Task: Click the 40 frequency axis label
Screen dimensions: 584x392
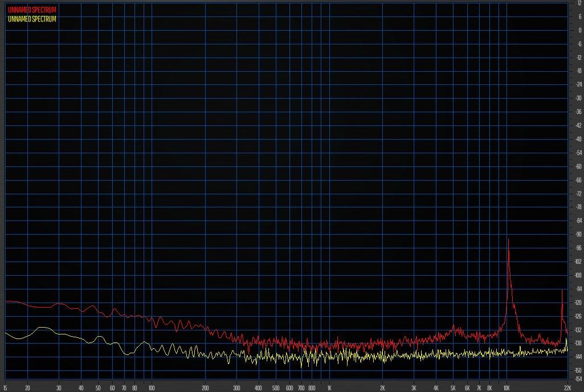Action: (x=81, y=388)
